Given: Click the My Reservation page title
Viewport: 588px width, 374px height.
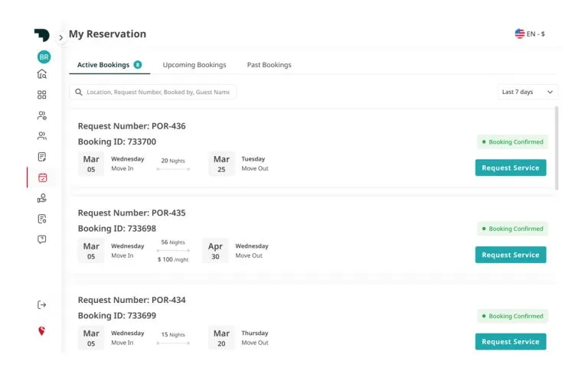Looking at the screenshot, I should (x=107, y=34).
